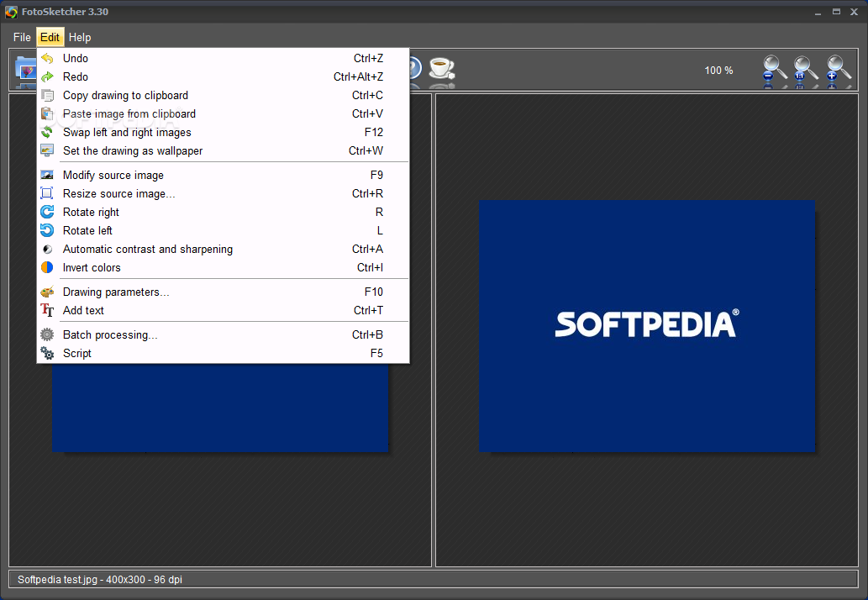The image size is (868, 600).
Task: Click the Add text 'T' icon
Action: coord(48,310)
